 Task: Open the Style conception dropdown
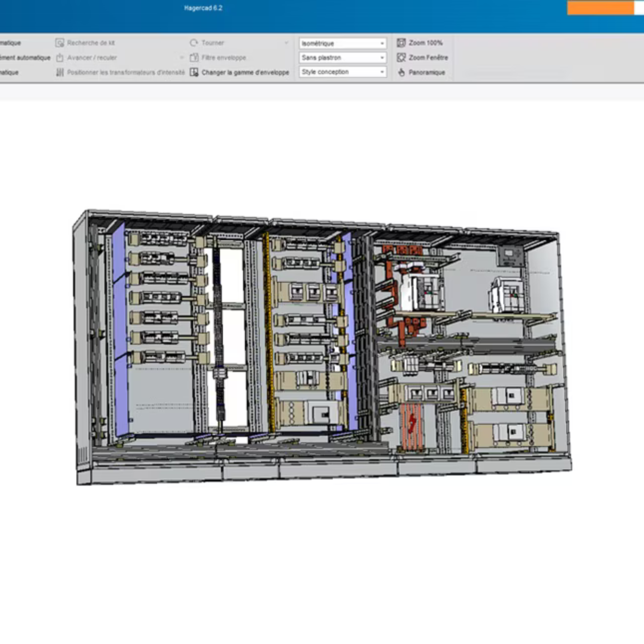pos(342,72)
